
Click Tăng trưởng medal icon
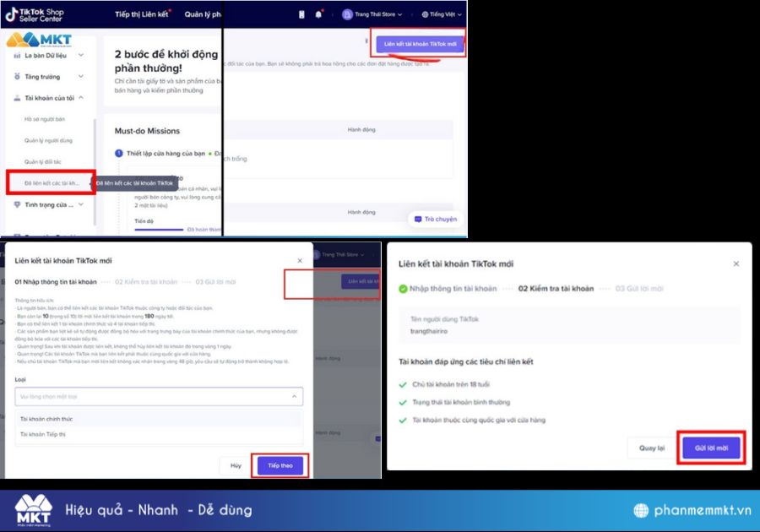(x=17, y=77)
